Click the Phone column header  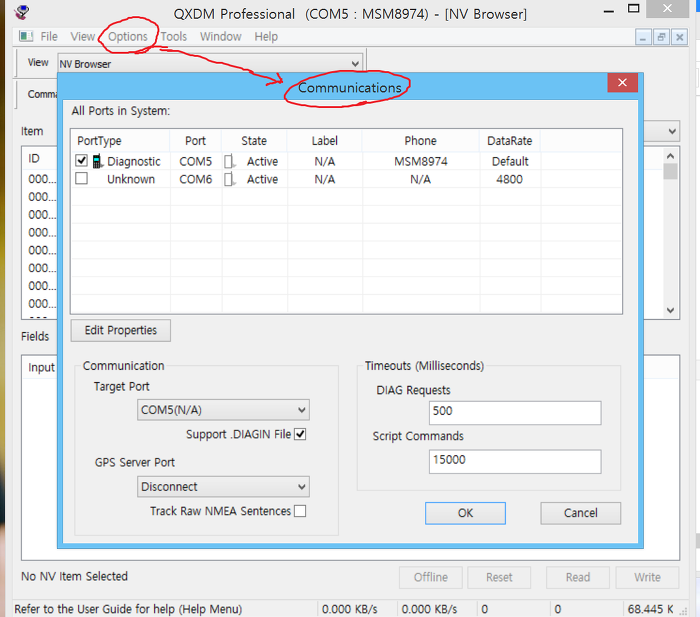click(x=421, y=141)
